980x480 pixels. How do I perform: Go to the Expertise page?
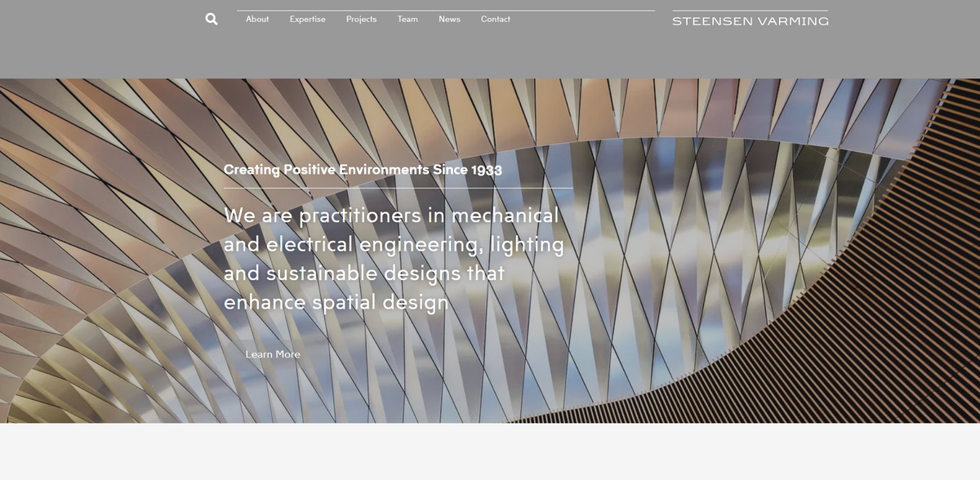tap(307, 20)
